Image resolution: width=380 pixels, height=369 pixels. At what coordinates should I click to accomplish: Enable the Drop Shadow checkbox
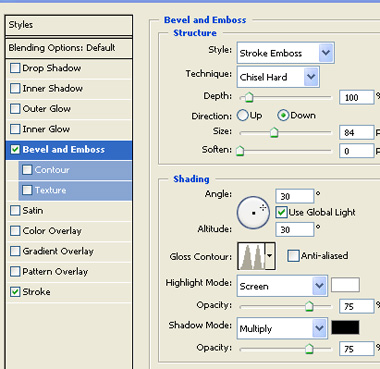point(15,68)
